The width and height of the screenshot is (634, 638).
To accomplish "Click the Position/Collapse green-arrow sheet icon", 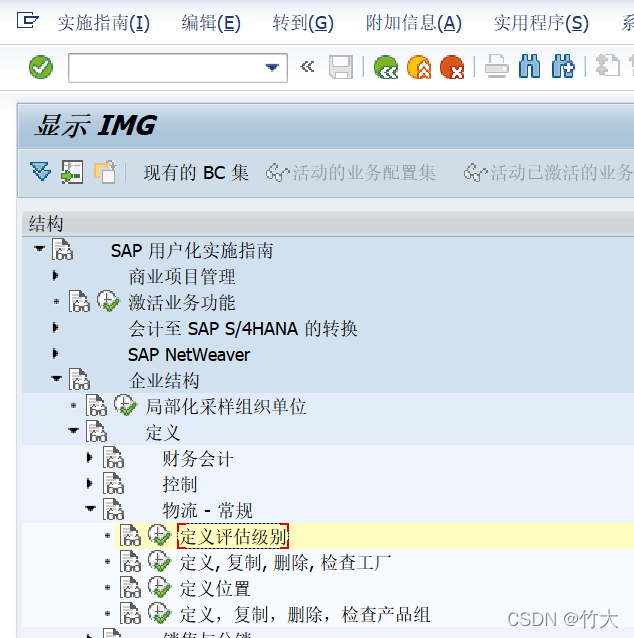I will [72, 172].
